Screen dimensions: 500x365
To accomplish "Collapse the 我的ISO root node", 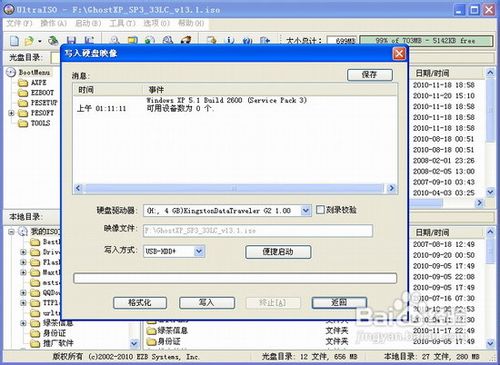I will coord(11,231).
